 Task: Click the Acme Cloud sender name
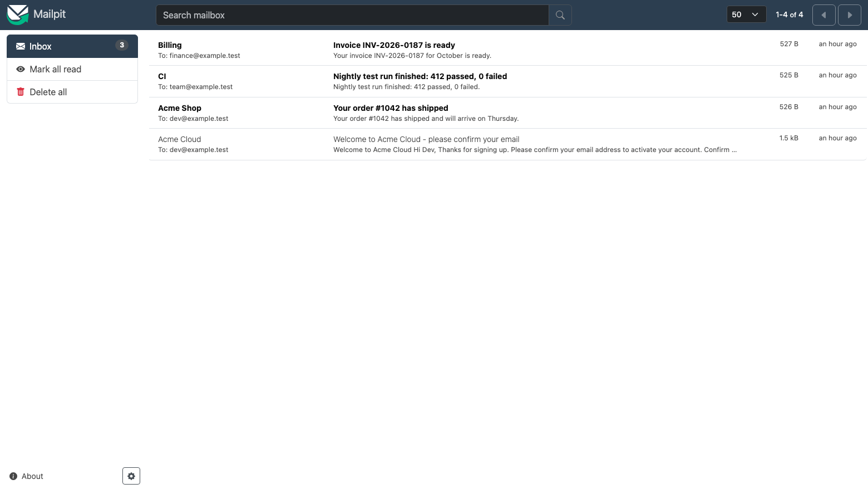tap(180, 139)
